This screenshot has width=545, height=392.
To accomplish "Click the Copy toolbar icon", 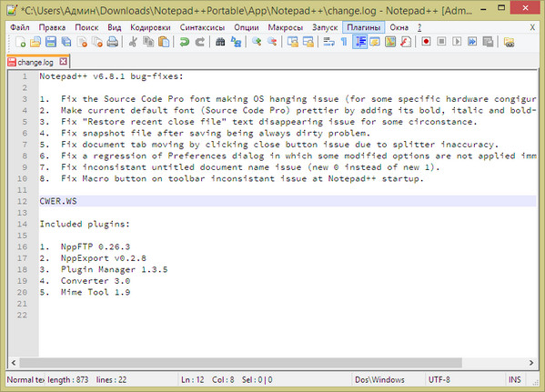I will point(148,42).
